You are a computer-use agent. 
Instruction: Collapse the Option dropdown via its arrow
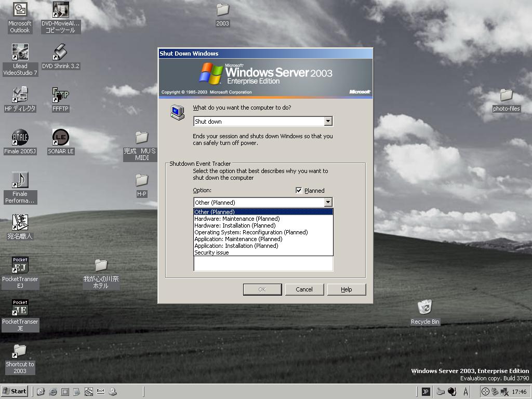[328, 202]
